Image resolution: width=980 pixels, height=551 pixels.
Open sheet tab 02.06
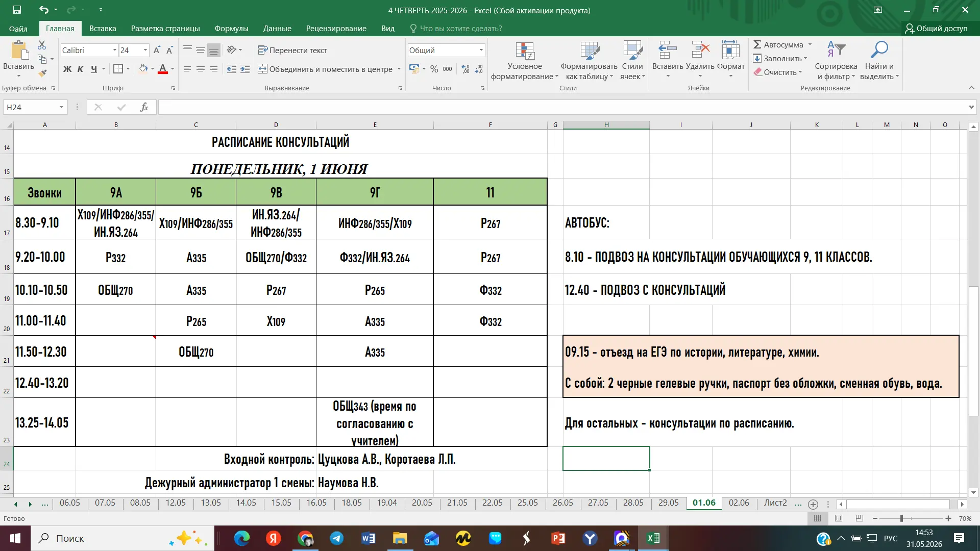pos(739,503)
